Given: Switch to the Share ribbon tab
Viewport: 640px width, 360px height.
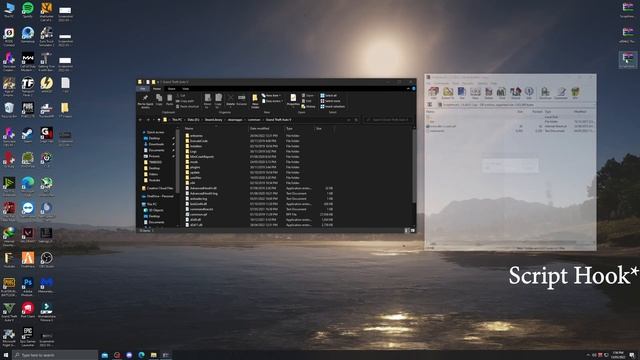Looking at the screenshot, I should [x=171, y=89].
